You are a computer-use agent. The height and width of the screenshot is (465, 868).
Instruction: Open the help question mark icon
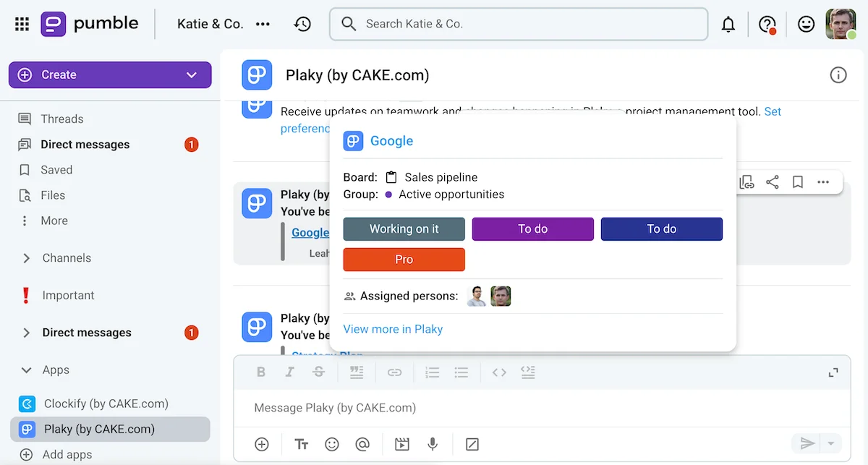(767, 24)
